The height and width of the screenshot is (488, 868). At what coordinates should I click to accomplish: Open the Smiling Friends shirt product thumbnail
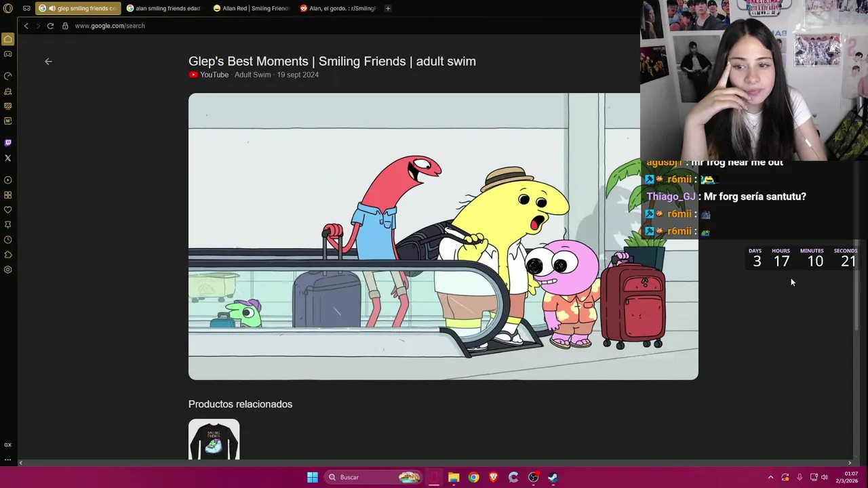[x=214, y=439]
